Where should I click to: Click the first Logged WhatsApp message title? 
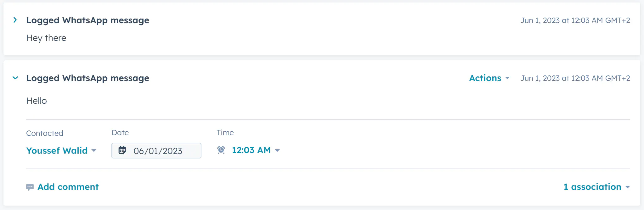[88, 20]
